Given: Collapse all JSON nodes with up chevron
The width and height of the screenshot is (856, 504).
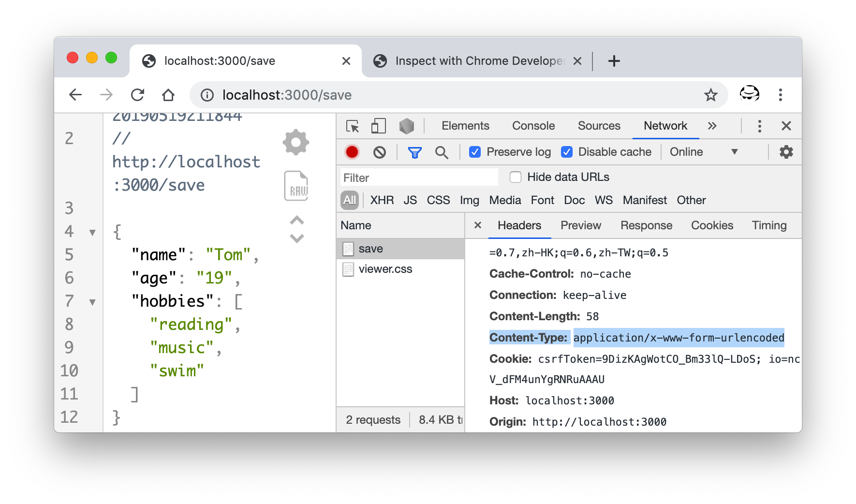Looking at the screenshot, I should pyautogui.click(x=297, y=221).
